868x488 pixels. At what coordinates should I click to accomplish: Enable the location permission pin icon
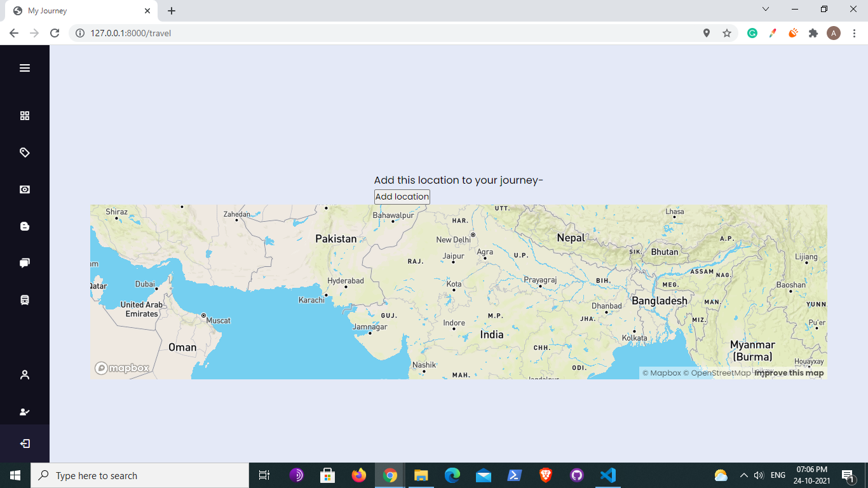pyautogui.click(x=706, y=32)
